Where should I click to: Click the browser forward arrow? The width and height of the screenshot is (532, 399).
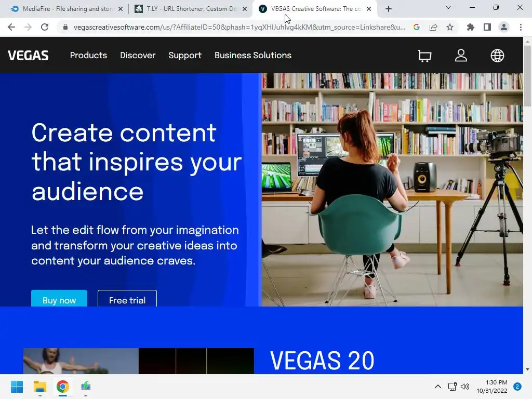28,27
